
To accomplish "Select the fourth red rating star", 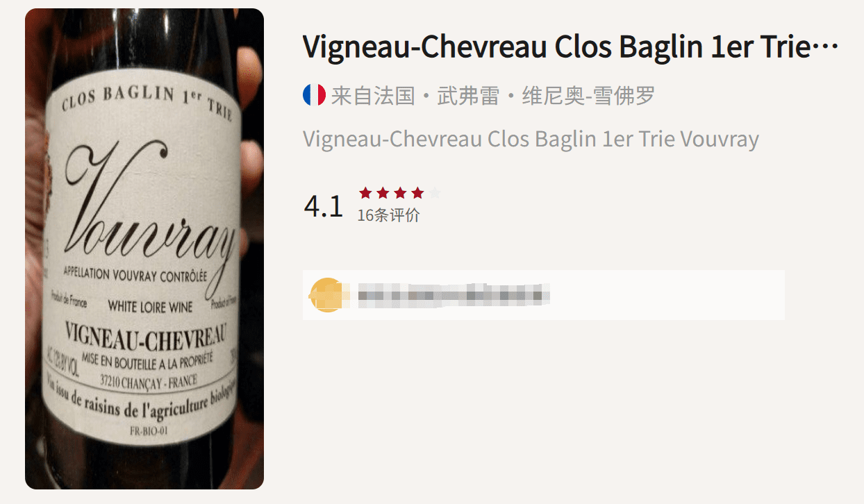I will (x=417, y=193).
